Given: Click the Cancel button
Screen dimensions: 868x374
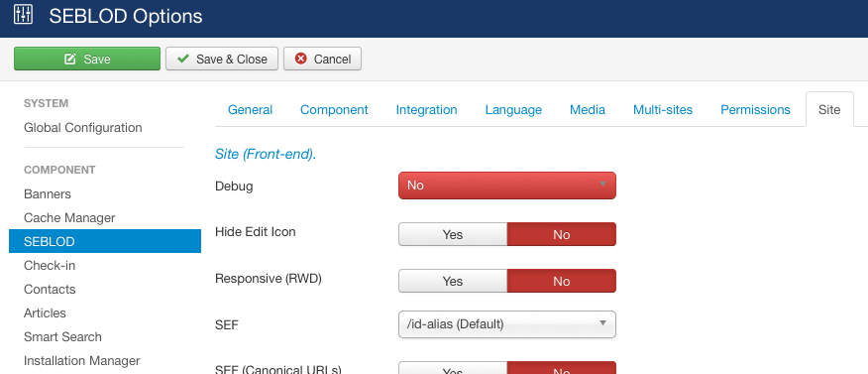Looking at the screenshot, I should click(323, 59).
